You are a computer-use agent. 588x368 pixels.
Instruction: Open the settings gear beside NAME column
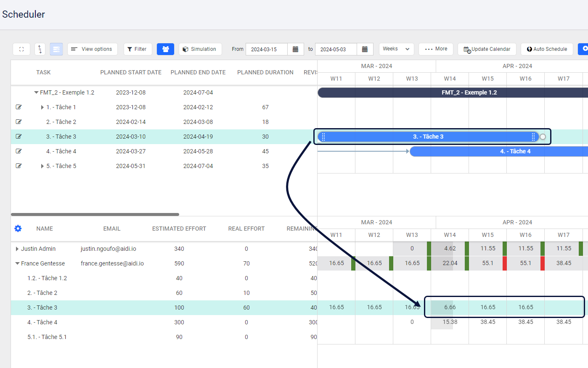(x=18, y=229)
